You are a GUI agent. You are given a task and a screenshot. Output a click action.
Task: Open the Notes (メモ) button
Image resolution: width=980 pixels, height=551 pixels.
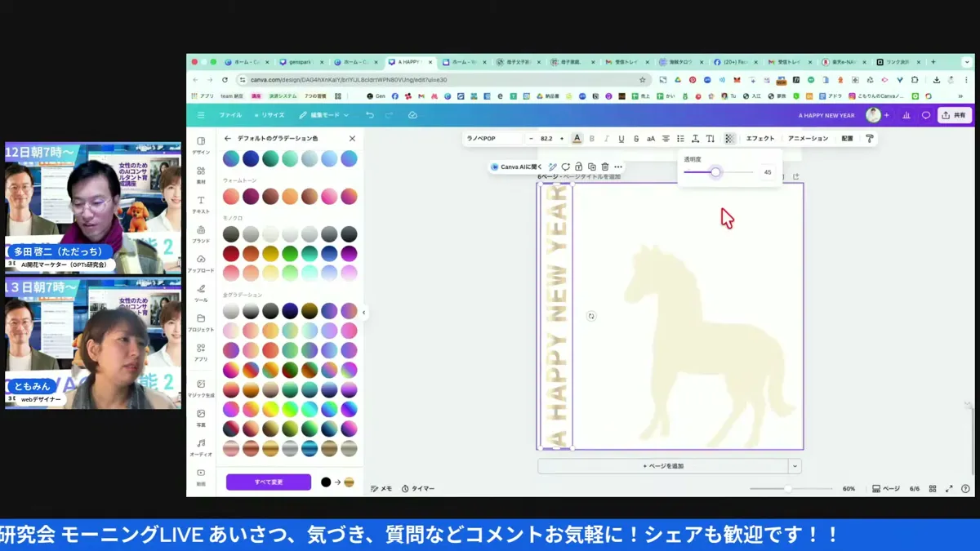pyautogui.click(x=381, y=488)
